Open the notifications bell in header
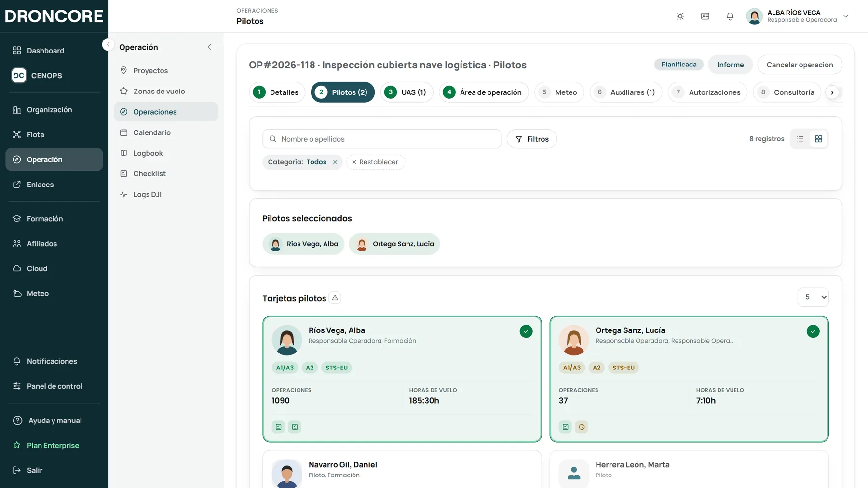 pyautogui.click(x=730, y=16)
